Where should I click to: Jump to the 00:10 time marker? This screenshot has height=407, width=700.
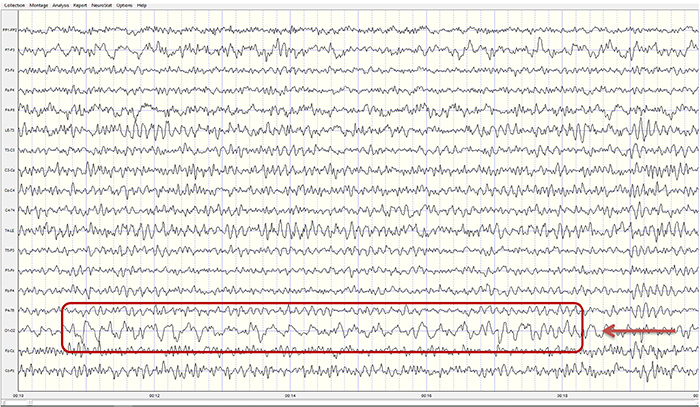point(20,395)
